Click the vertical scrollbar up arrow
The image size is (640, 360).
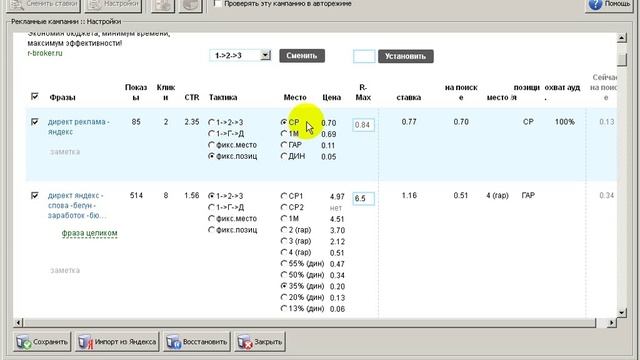622,38
